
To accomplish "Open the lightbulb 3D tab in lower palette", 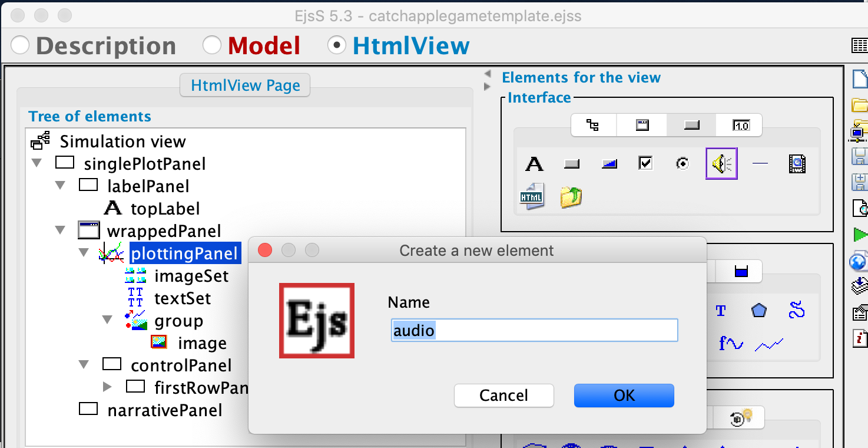I will (x=738, y=417).
